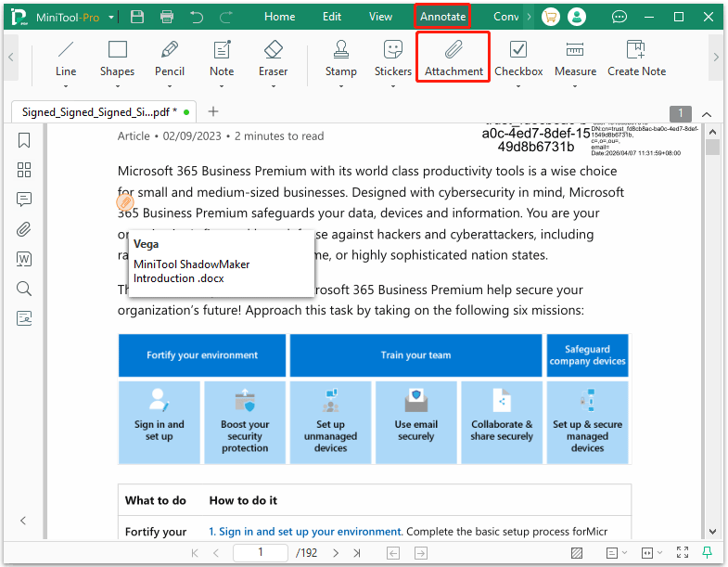The width and height of the screenshot is (728, 567).
Task: Open the Bookmarks sidebar panel
Action: click(24, 140)
